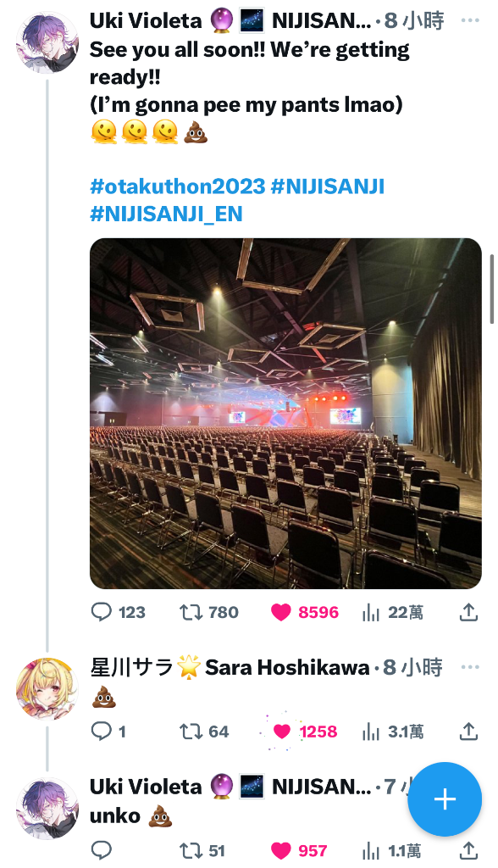This screenshot has height=868, width=498.
Task: Click the page scrollbar thumb
Action: coord(492,289)
